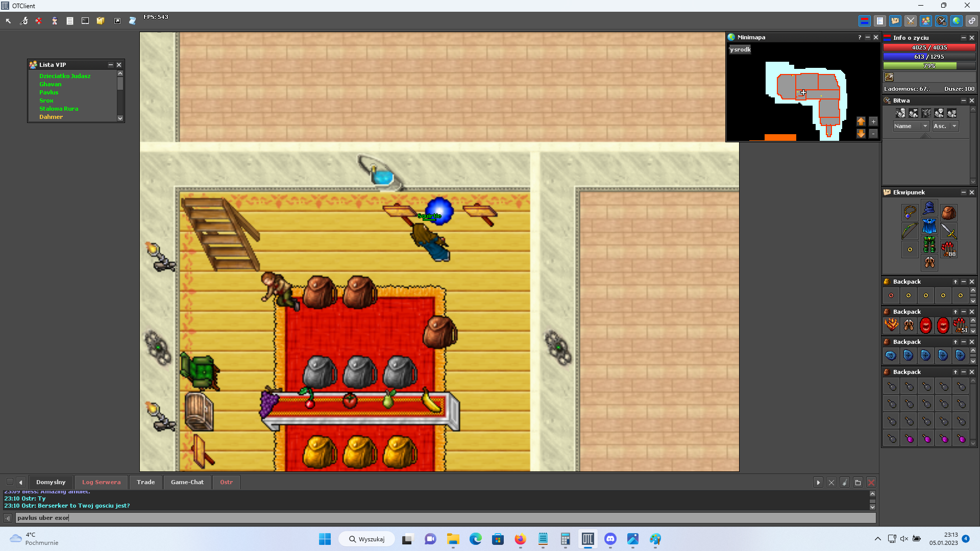Click the boots slot in Ekwipunek
The image size is (980, 551).
(929, 263)
